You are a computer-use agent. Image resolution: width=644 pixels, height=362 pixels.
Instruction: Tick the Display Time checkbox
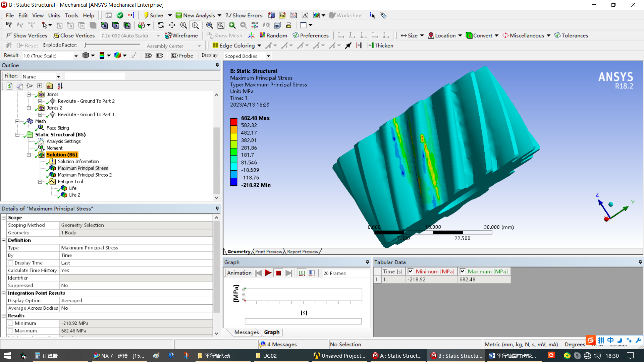(x=10, y=263)
